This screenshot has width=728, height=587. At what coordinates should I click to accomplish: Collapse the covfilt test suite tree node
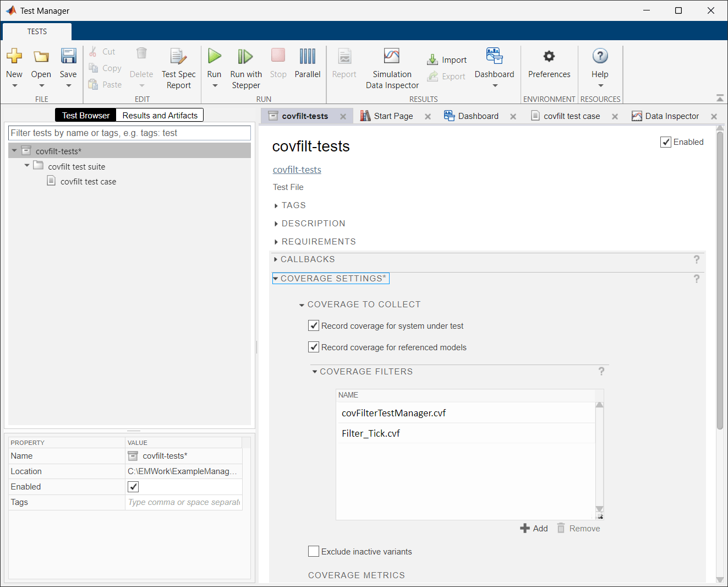pos(26,166)
